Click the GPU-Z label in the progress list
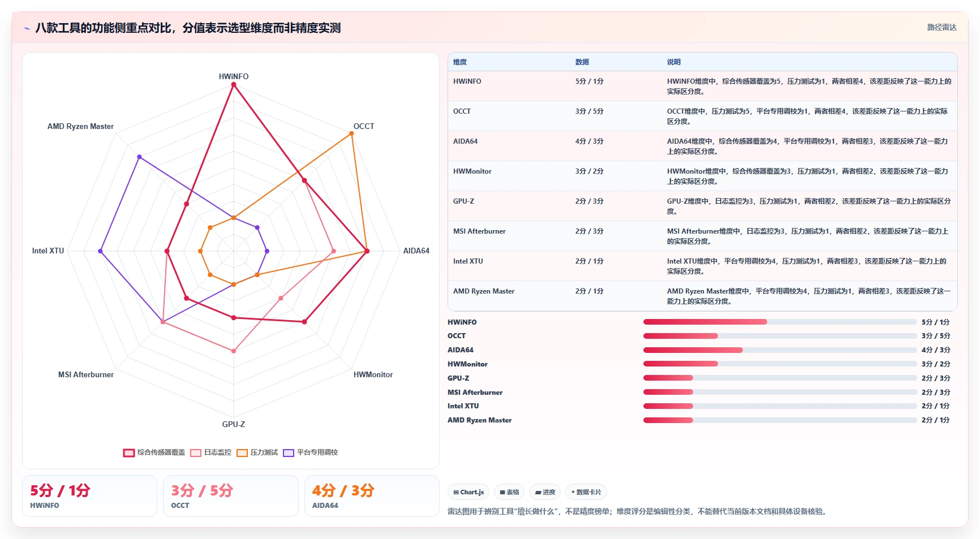The height and width of the screenshot is (539, 980). coord(458,378)
